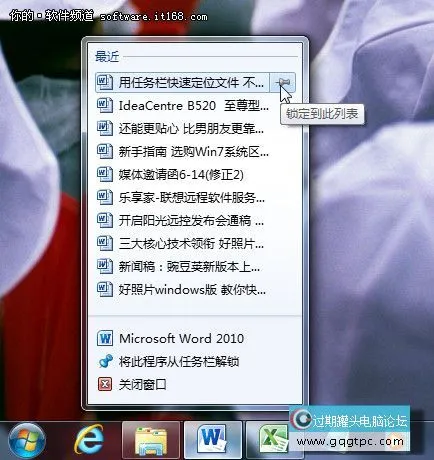The image size is (434, 460).
Task: Open recent document IdeaCentre B520 至尊型
Action: (195, 105)
